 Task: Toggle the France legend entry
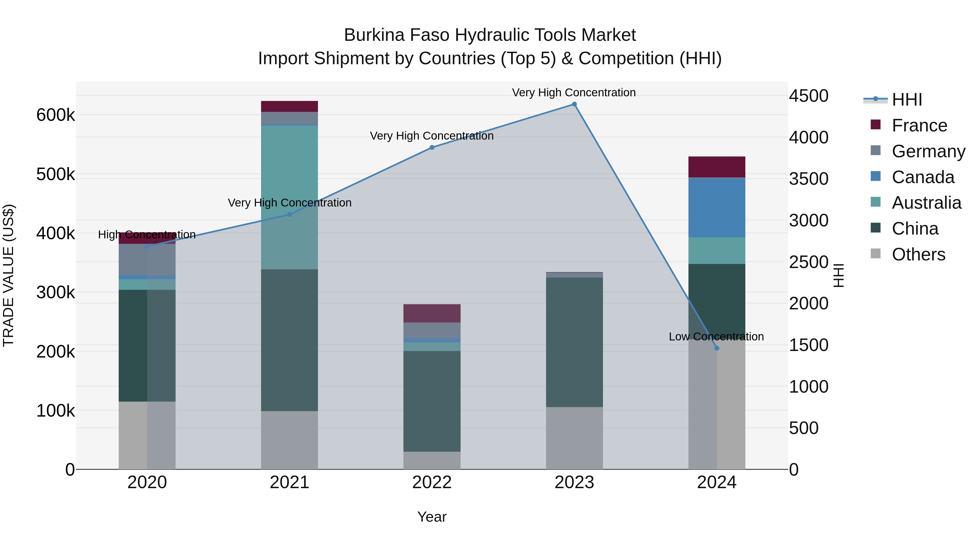click(909, 125)
